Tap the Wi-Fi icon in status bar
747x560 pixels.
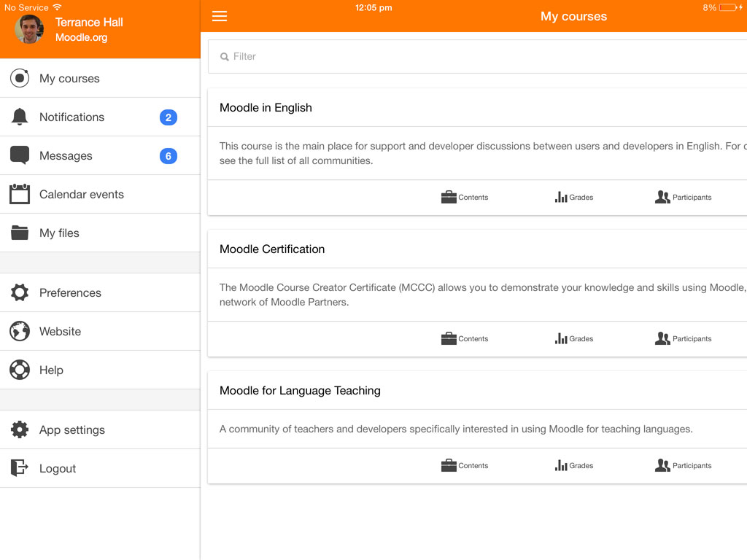pyautogui.click(x=57, y=7)
